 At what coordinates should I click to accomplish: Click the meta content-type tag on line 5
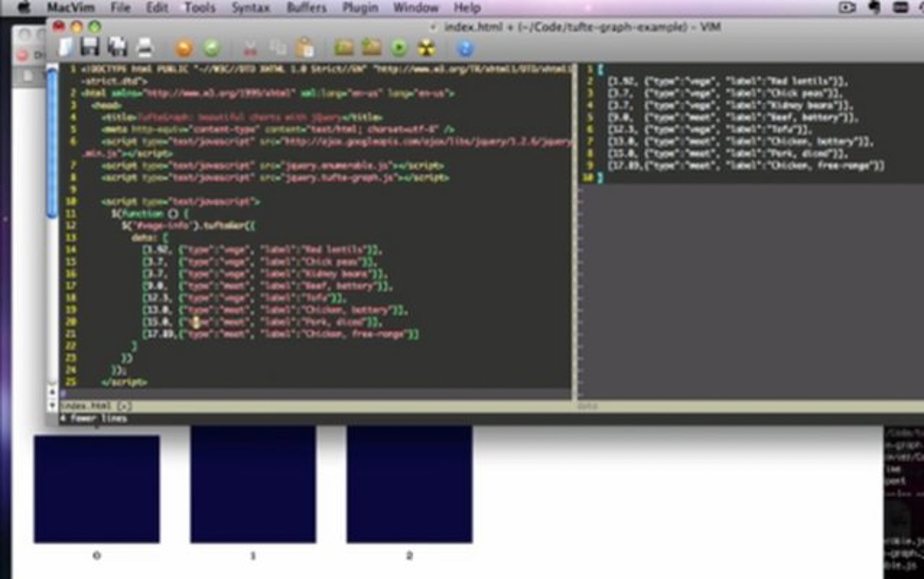(278, 130)
